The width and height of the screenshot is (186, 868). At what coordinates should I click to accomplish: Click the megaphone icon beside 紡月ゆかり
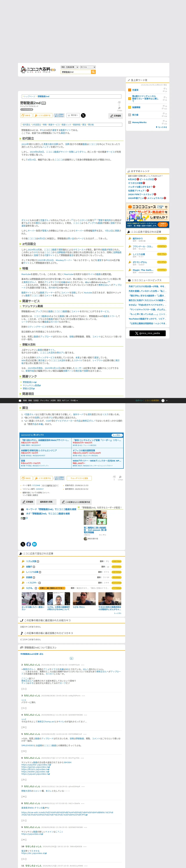coord(130,238)
